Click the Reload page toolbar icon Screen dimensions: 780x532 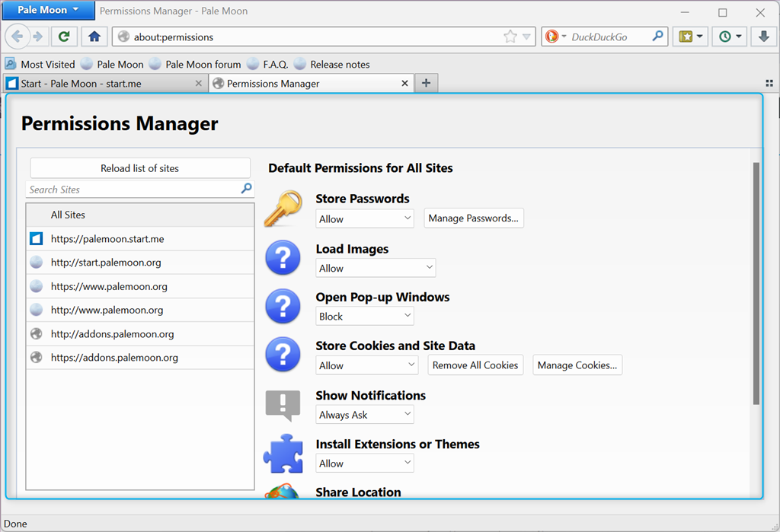[65, 37]
